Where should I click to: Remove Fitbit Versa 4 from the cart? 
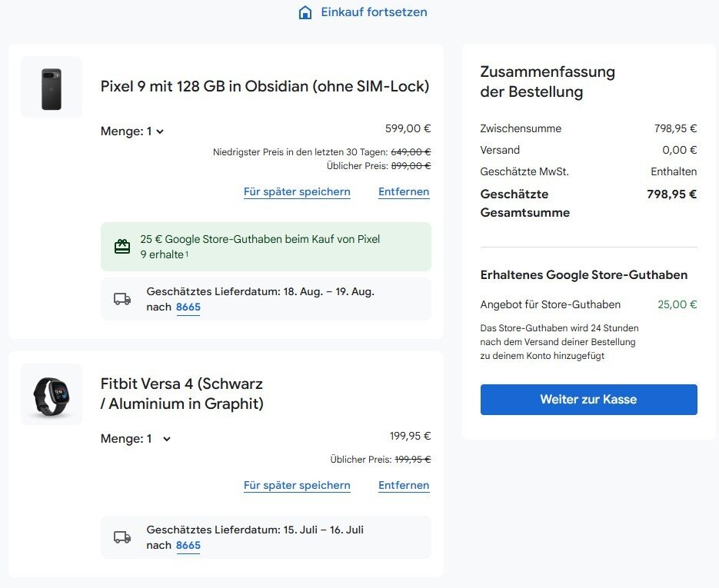click(404, 486)
